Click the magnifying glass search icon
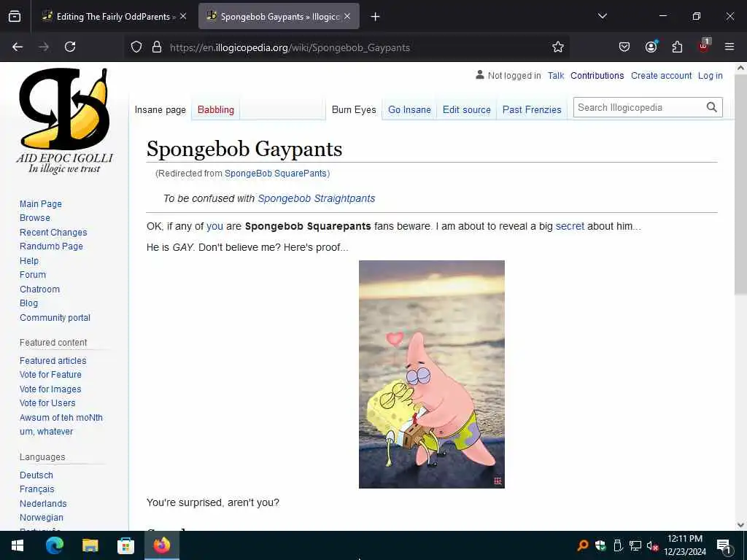This screenshot has width=747, height=560. click(712, 108)
